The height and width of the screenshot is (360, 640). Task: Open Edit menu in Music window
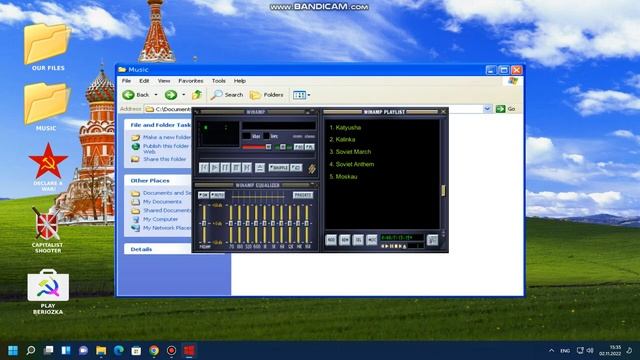point(144,81)
